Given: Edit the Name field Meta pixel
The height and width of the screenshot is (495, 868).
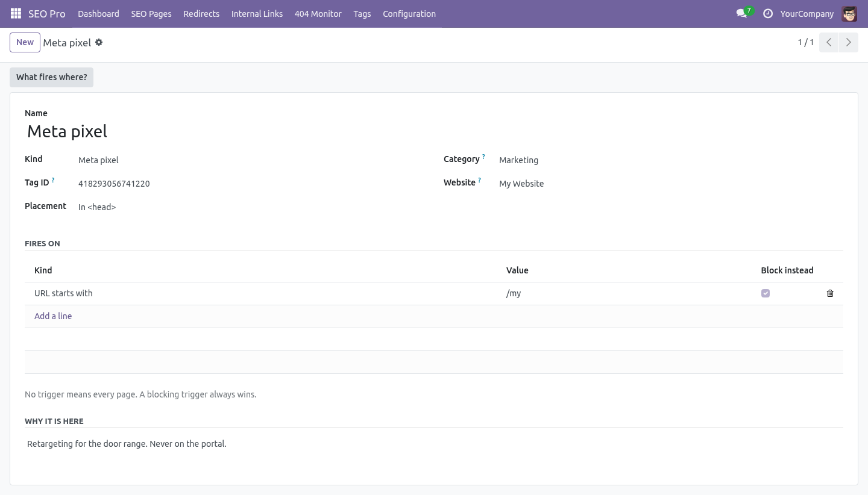Looking at the screenshot, I should [x=434, y=131].
